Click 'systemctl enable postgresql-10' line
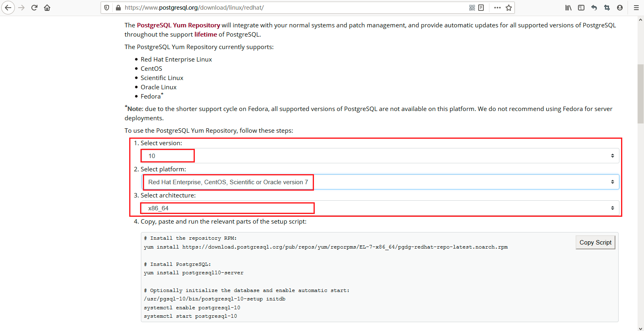Image resolution: width=644 pixels, height=331 pixels. click(x=192, y=308)
